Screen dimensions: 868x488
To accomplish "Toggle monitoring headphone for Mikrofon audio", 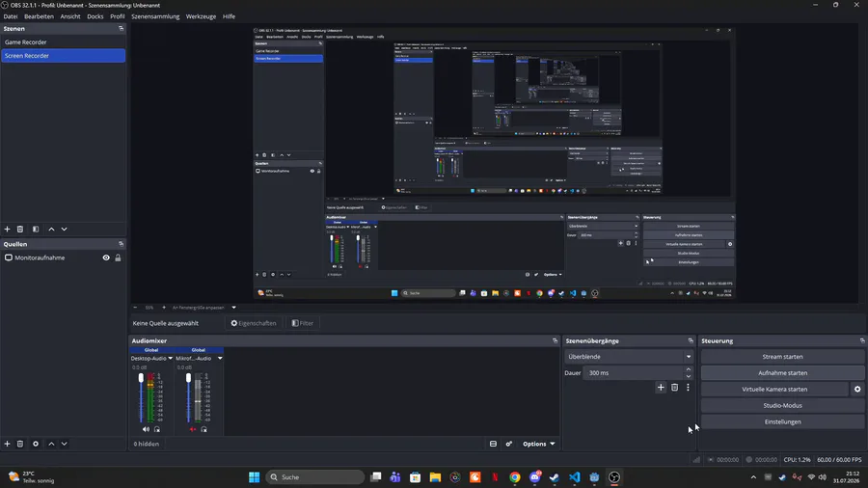I will click(x=204, y=429).
